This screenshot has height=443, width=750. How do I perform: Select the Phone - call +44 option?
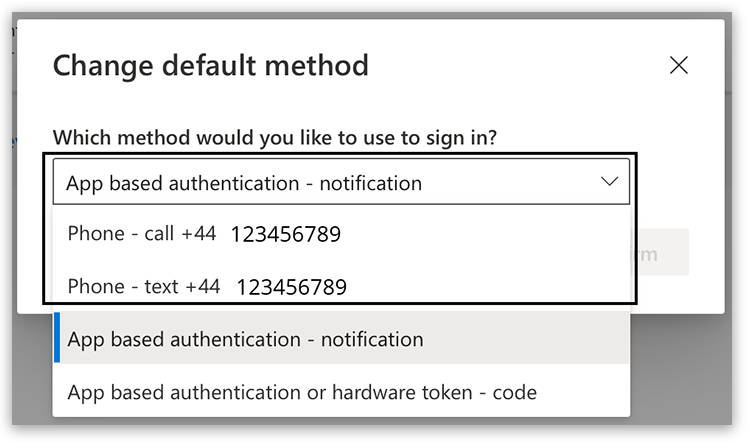(x=205, y=235)
